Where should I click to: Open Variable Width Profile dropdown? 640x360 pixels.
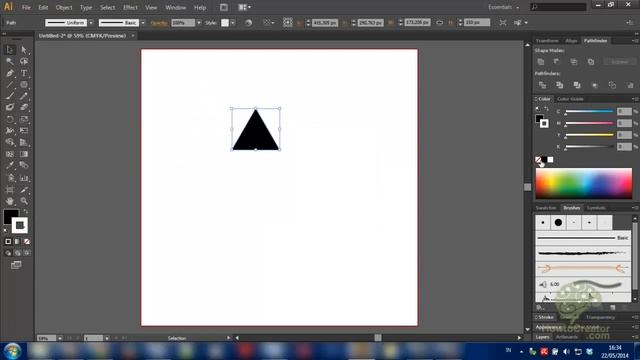pos(91,23)
